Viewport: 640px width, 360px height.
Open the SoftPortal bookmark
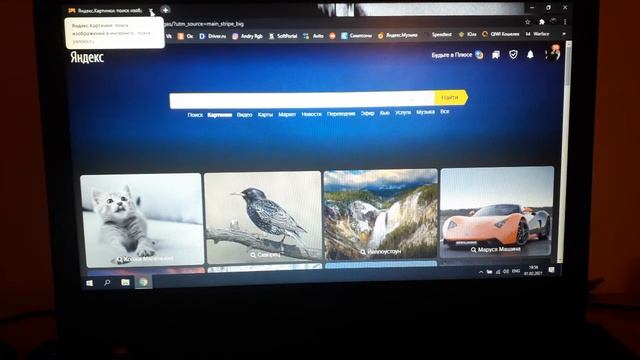(283, 36)
